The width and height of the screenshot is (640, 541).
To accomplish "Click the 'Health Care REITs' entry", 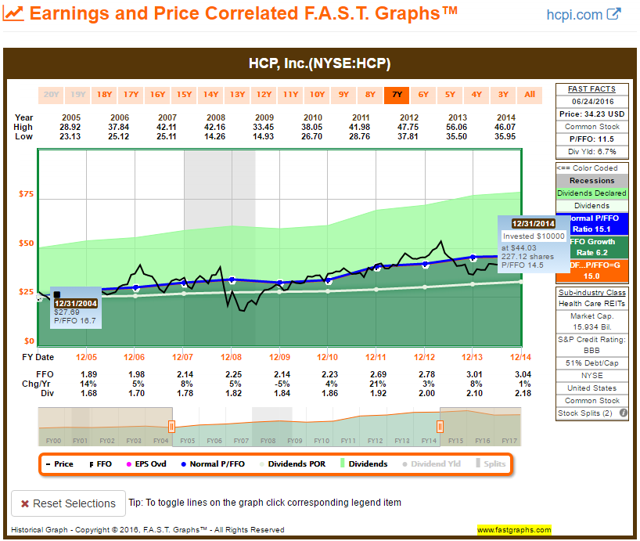I will coord(591,304).
